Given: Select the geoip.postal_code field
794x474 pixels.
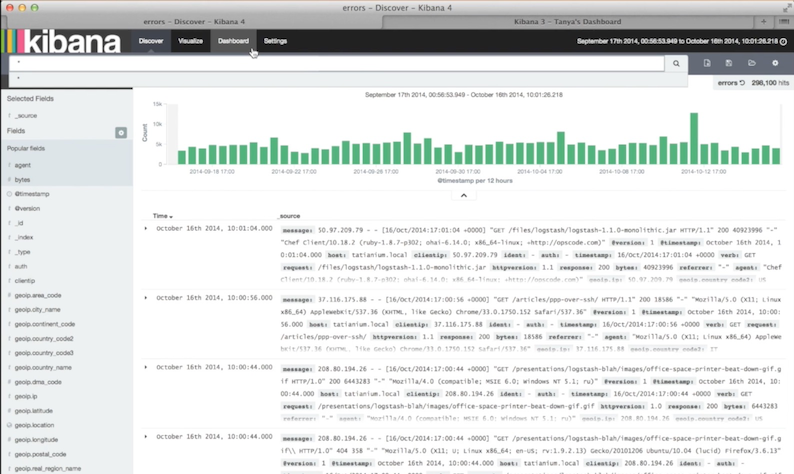Looking at the screenshot, I should [41, 454].
